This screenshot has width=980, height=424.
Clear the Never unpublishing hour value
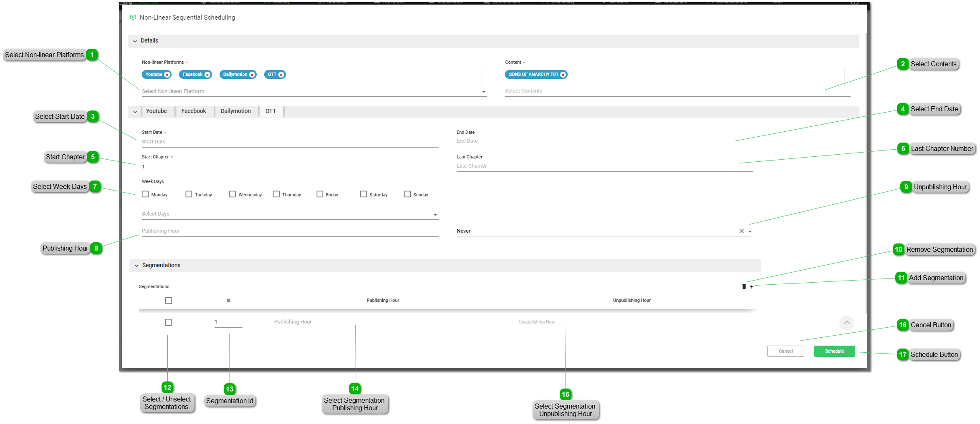742,231
